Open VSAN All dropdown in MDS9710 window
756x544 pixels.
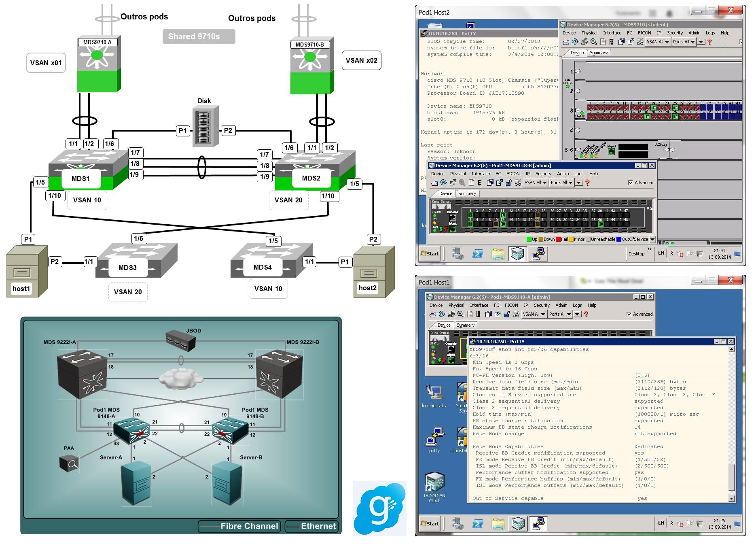[x=658, y=42]
